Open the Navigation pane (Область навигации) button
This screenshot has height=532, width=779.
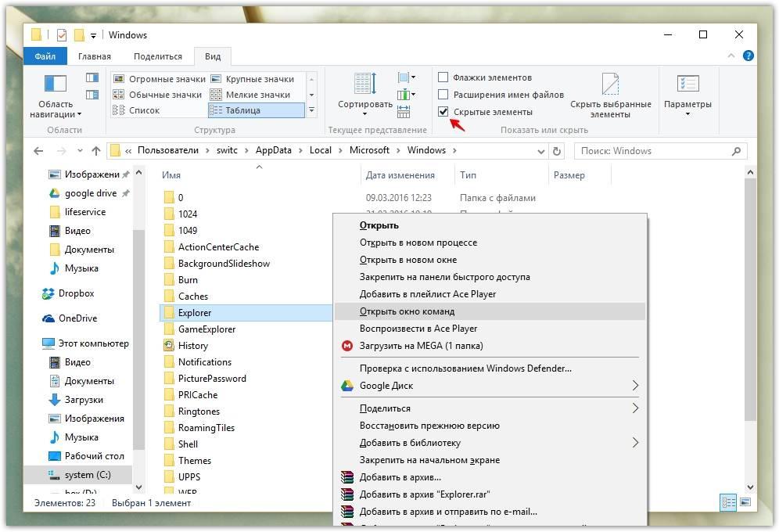click(x=56, y=96)
